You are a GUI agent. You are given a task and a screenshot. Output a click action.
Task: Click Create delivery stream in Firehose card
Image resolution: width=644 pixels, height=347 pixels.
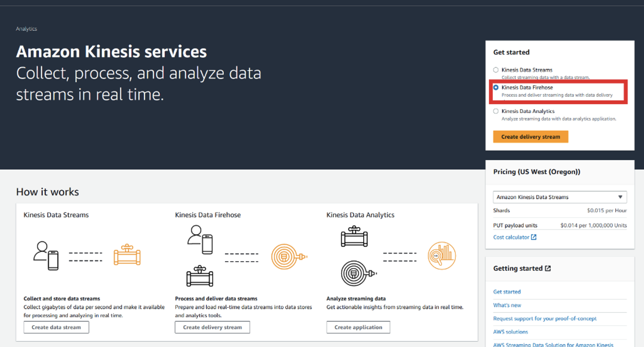tap(212, 327)
